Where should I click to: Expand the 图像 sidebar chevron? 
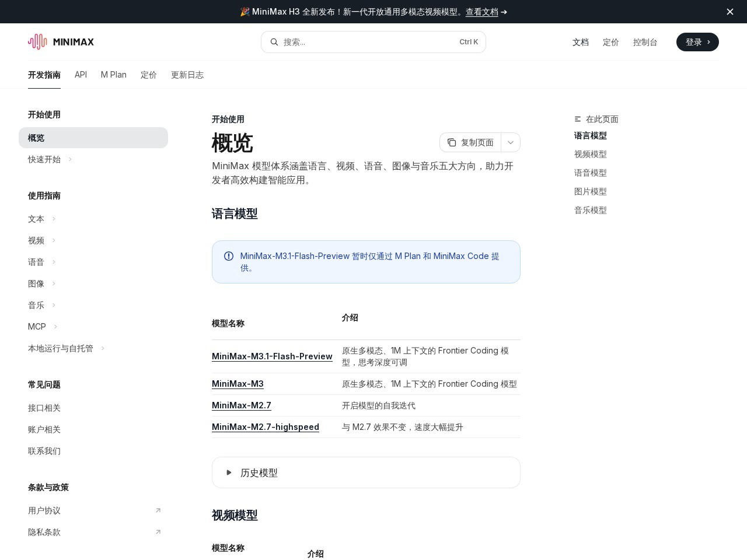tap(54, 283)
